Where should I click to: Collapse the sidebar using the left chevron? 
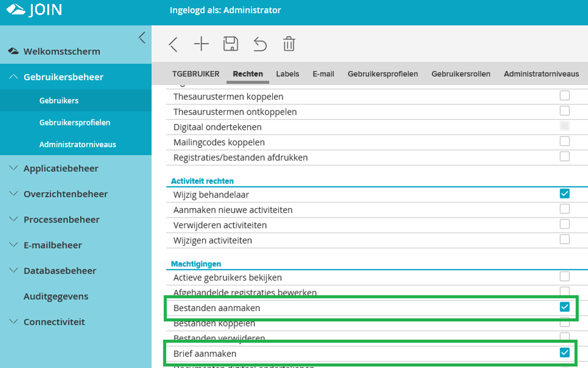point(142,38)
